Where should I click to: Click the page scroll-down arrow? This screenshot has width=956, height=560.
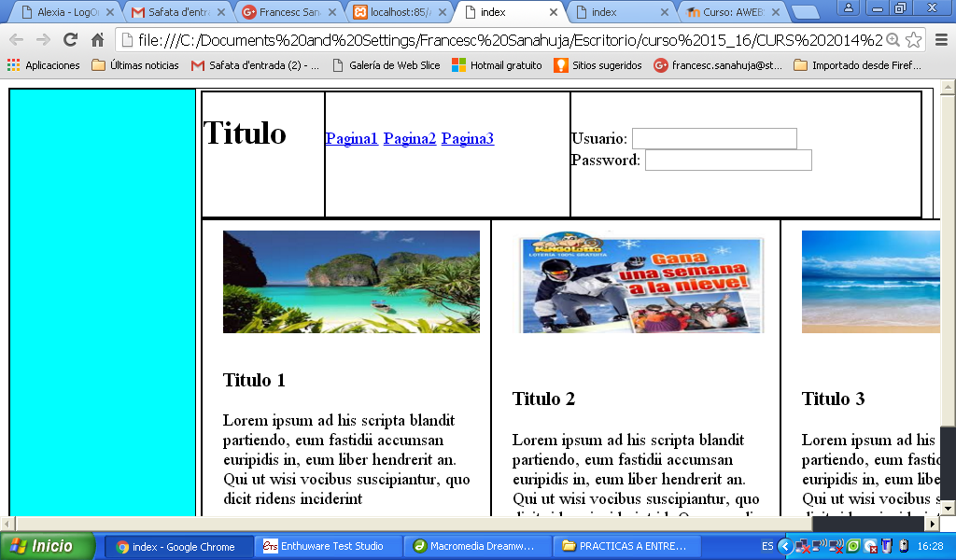click(948, 508)
